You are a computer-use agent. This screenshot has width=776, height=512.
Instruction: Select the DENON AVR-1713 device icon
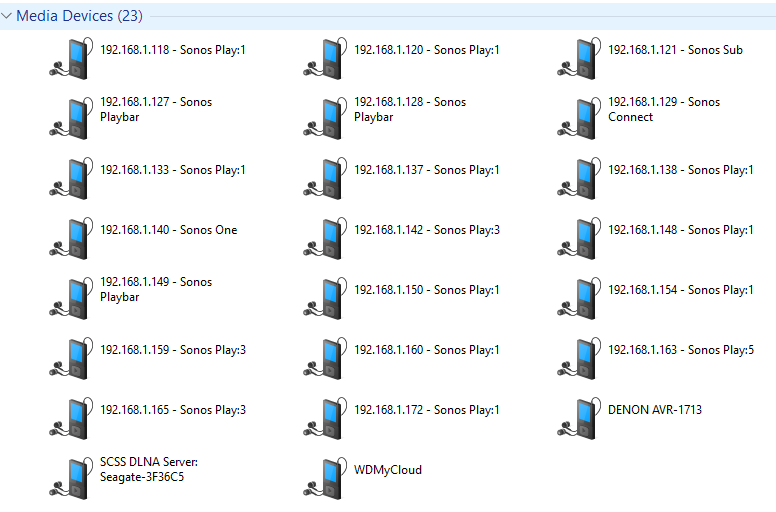coord(579,419)
